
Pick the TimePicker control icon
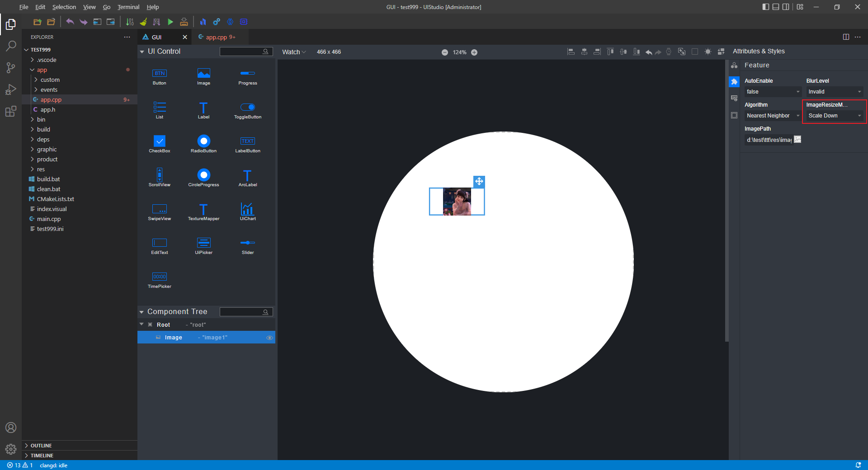[x=160, y=277]
